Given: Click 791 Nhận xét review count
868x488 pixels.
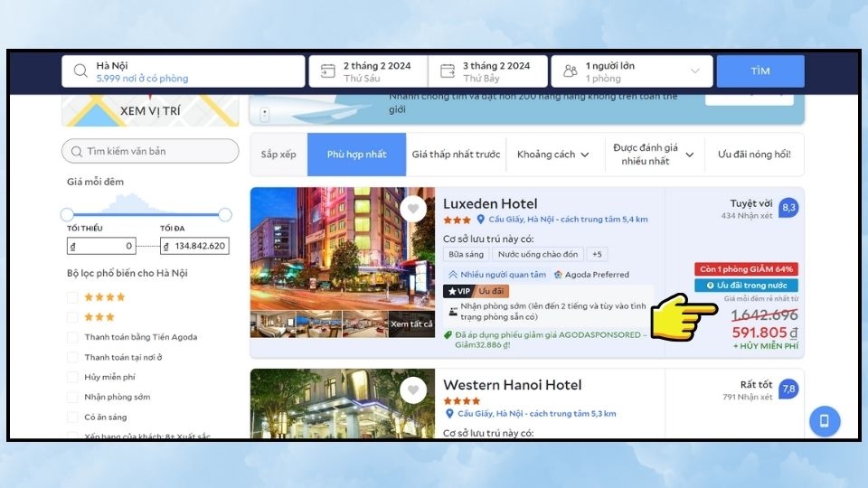Looking at the screenshot, I should tap(747, 397).
